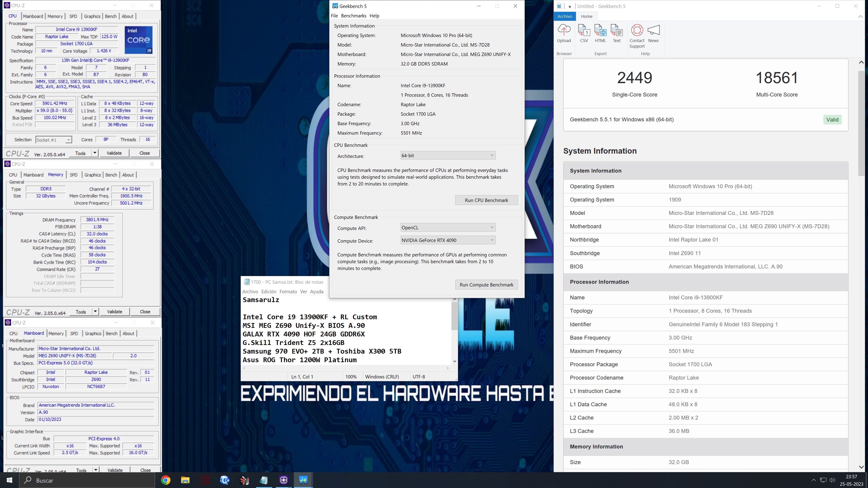Open the Graphics tab in top CPU-Z window

click(x=92, y=16)
